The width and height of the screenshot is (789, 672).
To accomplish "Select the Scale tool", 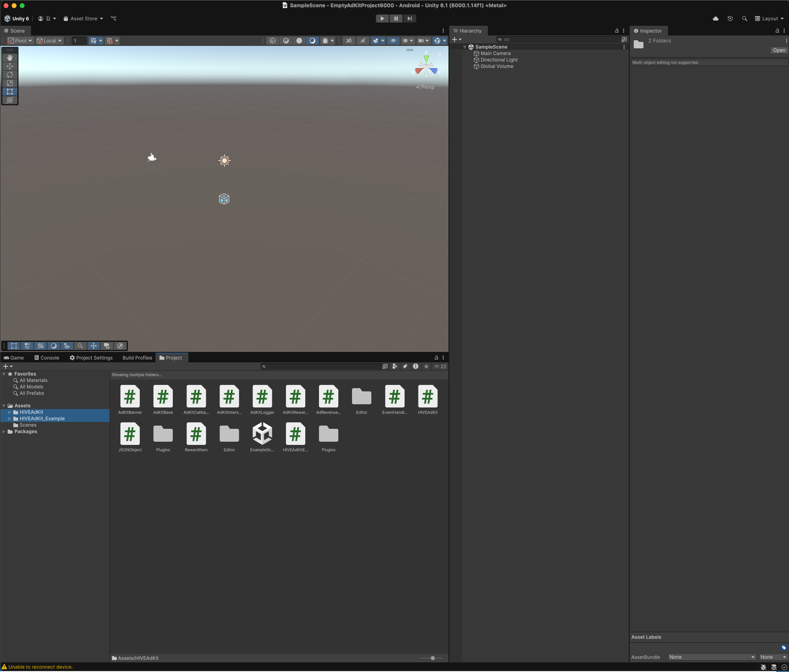I will pos(10,83).
